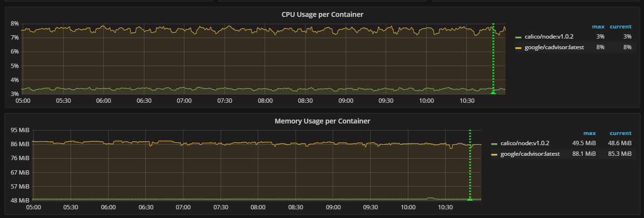Open the Memory Usage per Container panel title menu
644x218 pixels.
[322, 121]
